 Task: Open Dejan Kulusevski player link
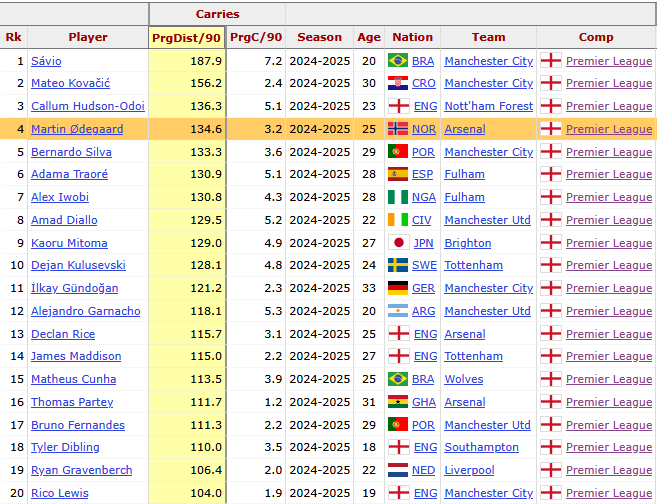pyautogui.click(x=78, y=265)
